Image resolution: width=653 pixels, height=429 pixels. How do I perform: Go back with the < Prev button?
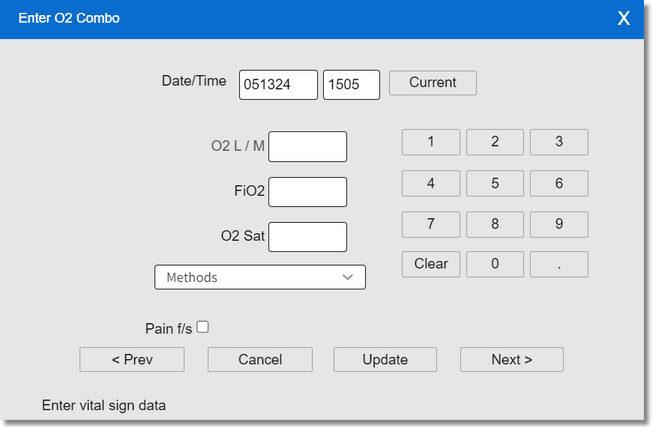pyautogui.click(x=132, y=359)
